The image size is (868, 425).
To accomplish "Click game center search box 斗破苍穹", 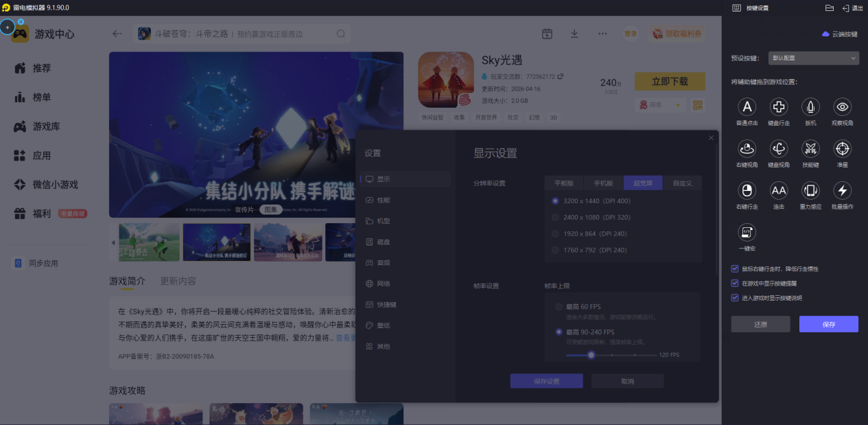I will (x=242, y=34).
